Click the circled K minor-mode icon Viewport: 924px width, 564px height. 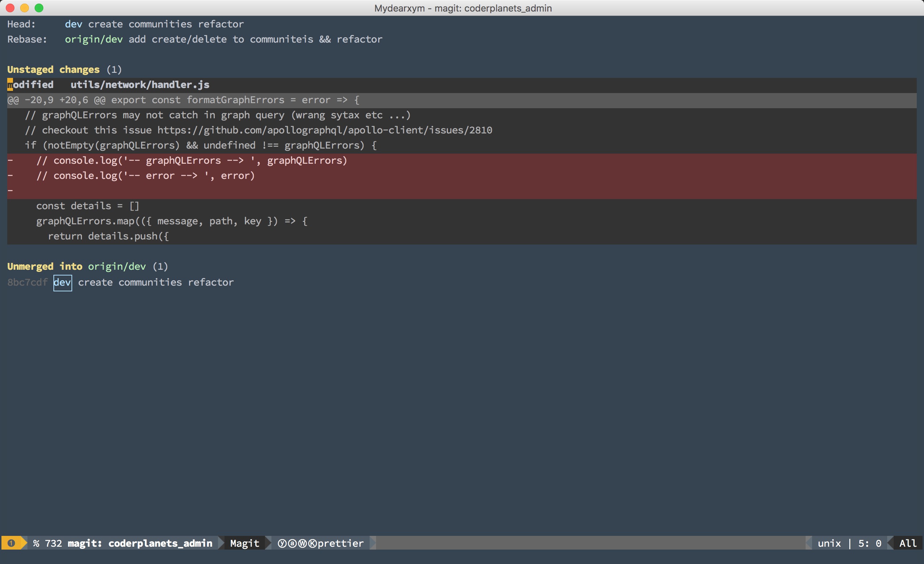[312, 543]
